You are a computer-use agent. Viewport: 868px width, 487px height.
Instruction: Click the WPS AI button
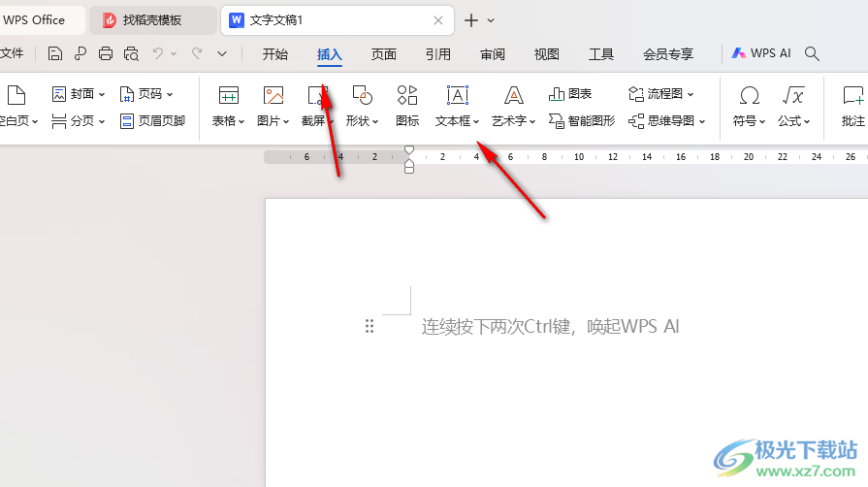(761, 53)
